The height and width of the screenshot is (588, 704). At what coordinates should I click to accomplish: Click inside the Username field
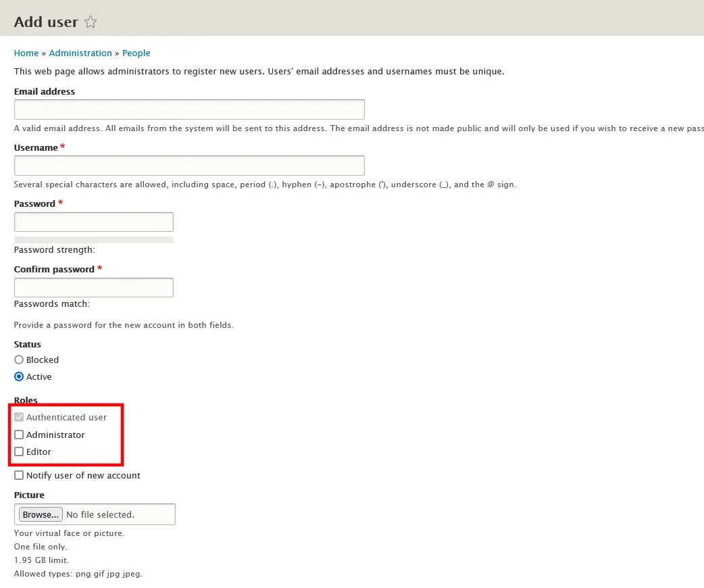189,165
